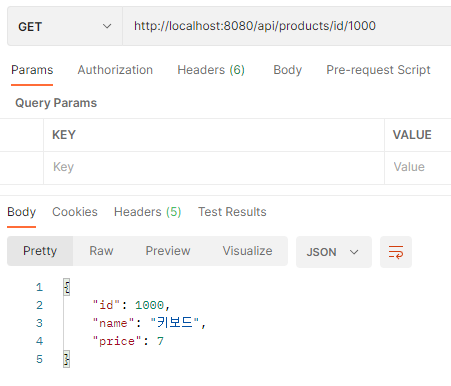Switch to the request Body tab
This screenshot has height=386, width=451.
[287, 70]
